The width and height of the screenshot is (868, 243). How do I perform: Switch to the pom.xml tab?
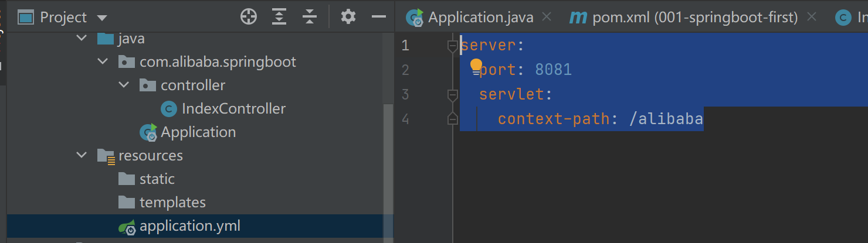pyautogui.click(x=694, y=18)
